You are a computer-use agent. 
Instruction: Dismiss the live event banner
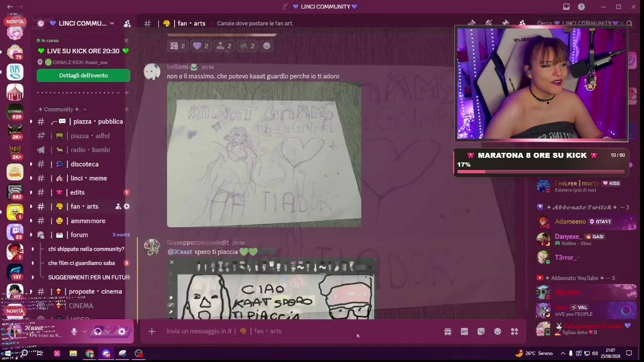(x=126, y=40)
